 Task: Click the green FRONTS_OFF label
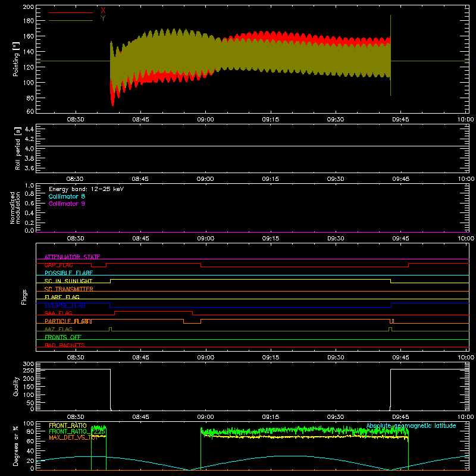point(63,337)
